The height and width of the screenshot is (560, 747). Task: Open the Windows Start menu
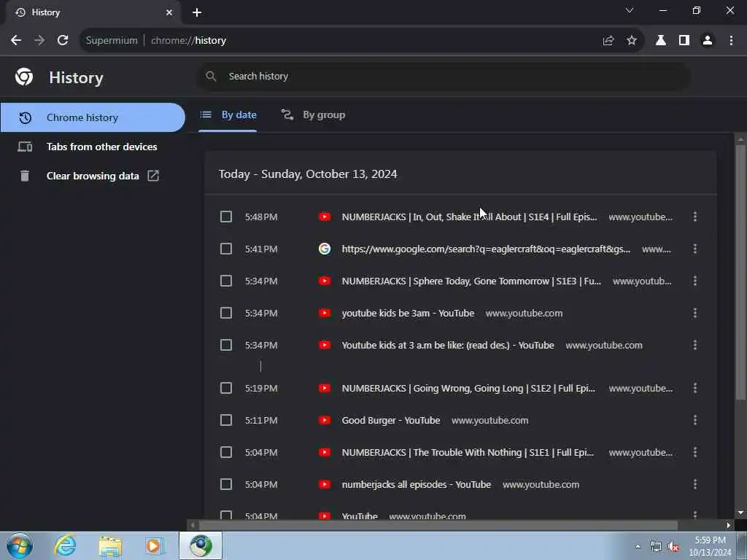tap(20, 545)
